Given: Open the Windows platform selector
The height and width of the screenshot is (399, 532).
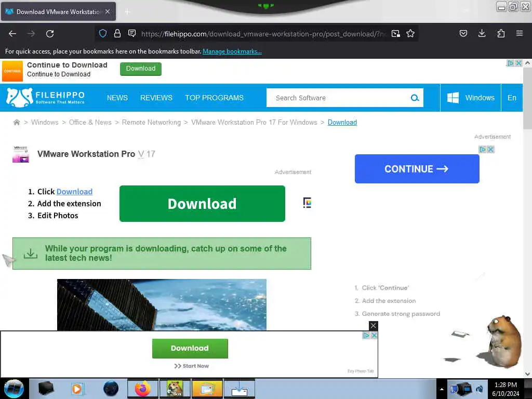Looking at the screenshot, I should pyautogui.click(x=471, y=98).
